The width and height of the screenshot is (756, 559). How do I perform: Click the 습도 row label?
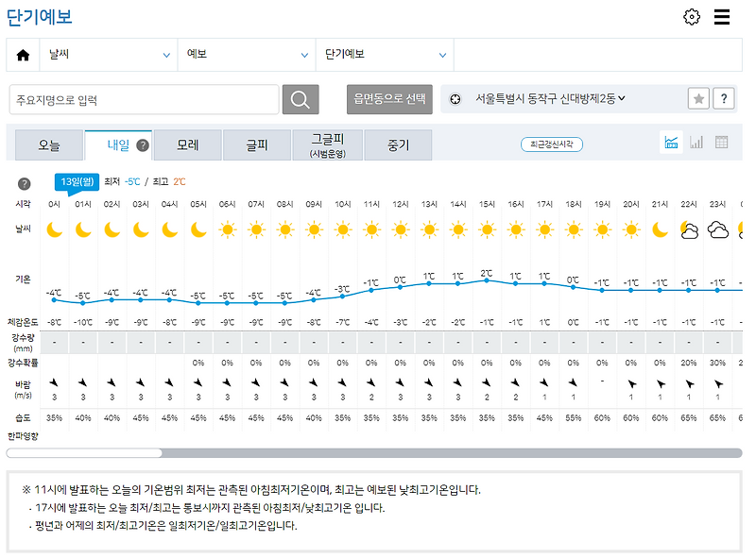click(23, 417)
